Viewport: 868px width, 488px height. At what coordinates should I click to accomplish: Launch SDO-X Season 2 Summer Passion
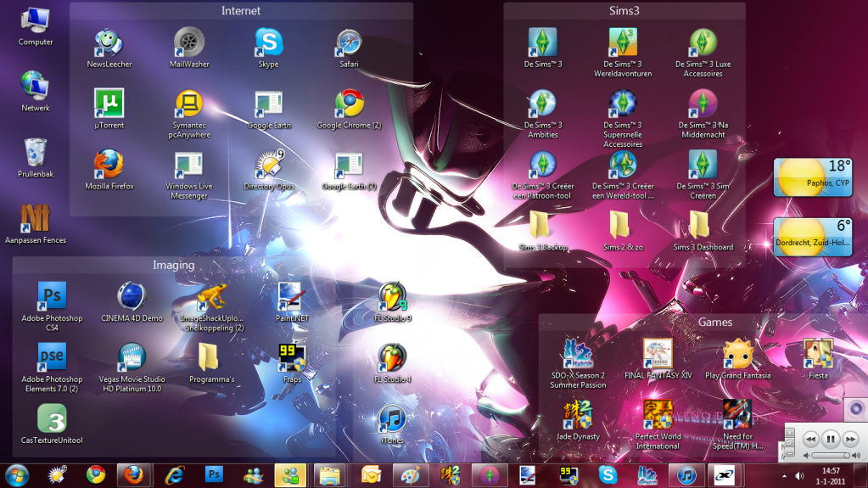pos(578,363)
